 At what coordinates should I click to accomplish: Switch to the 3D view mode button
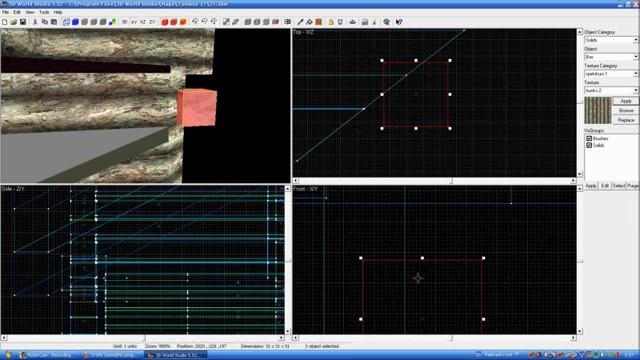coord(124,22)
